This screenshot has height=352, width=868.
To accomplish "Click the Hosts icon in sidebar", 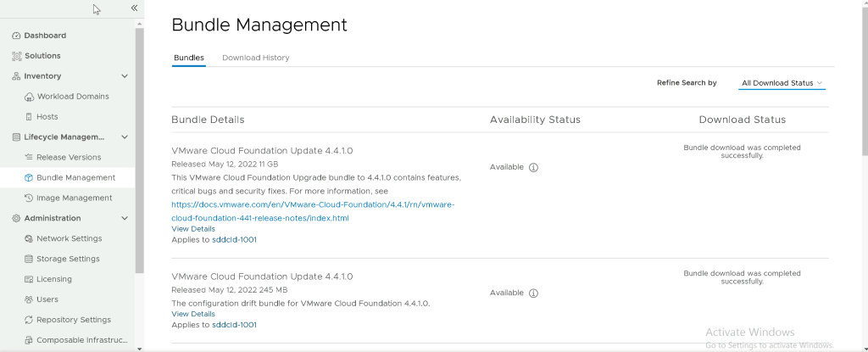I will click(30, 117).
